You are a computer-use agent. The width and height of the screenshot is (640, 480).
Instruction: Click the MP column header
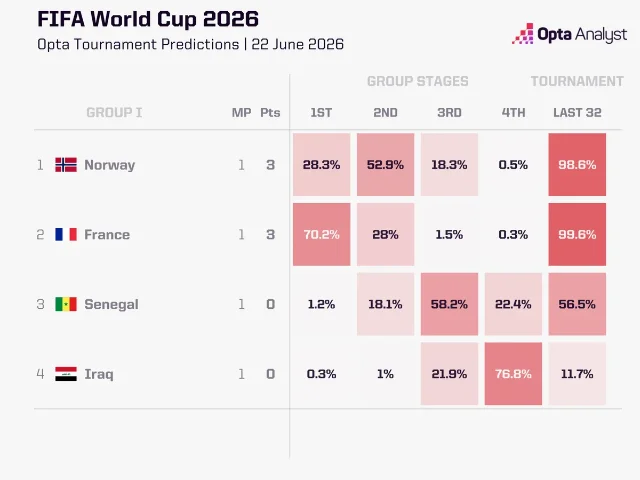(x=242, y=113)
